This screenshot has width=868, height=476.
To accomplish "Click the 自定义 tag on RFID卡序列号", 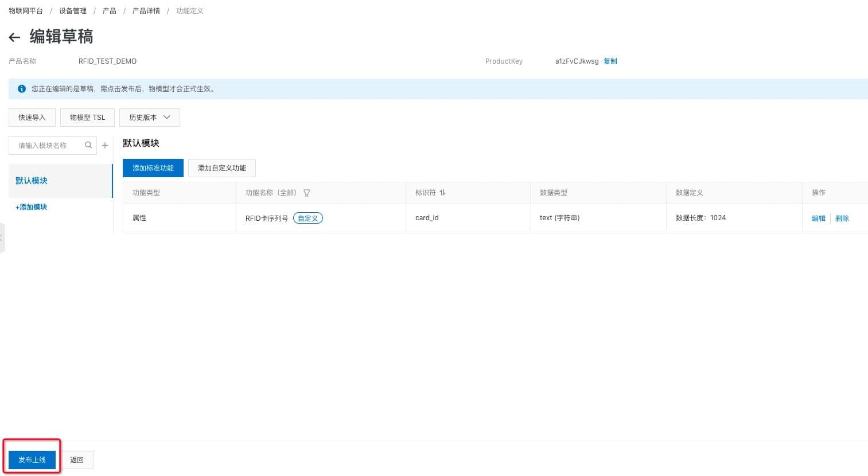I will tap(308, 218).
